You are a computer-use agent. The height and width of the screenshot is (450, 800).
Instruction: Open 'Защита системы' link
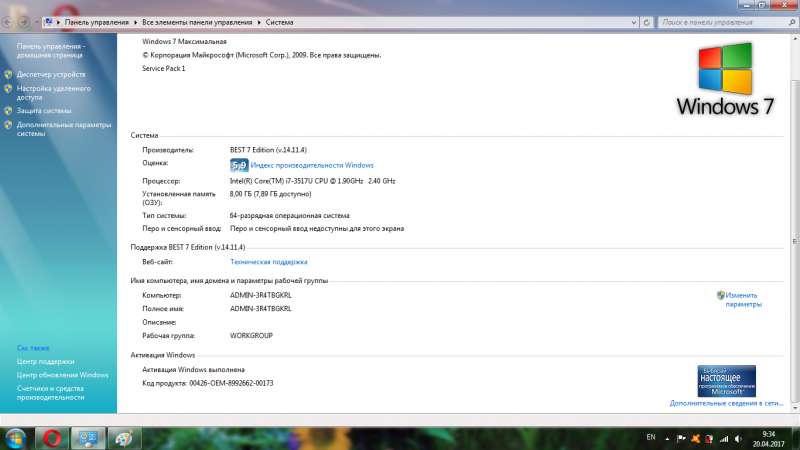(44, 111)
